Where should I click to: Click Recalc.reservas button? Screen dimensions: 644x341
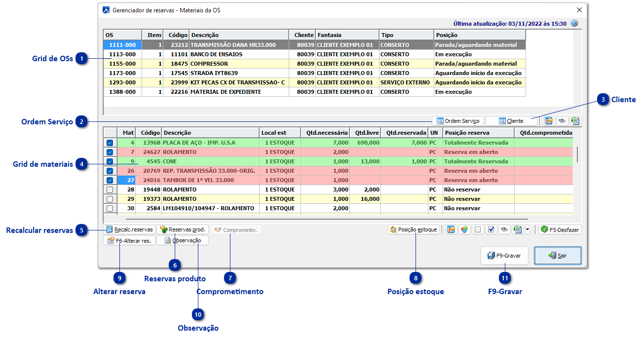129,229
